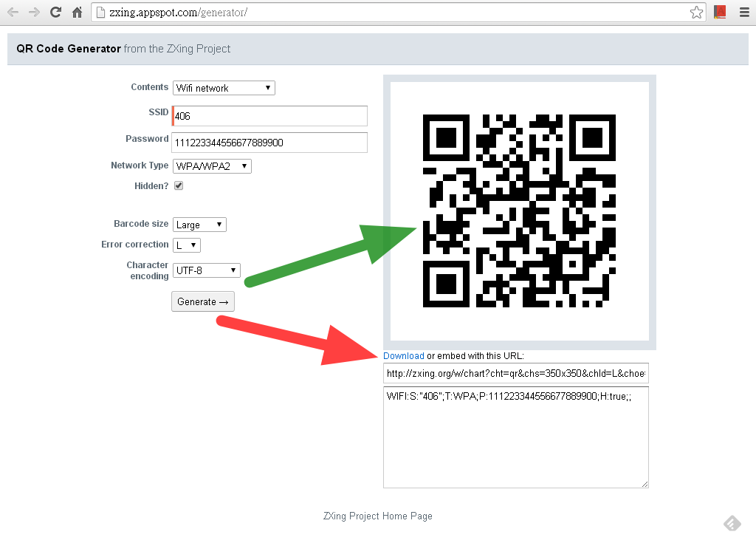Open the Contents dropdown set to Wifi network
The width and height of the screenshot is (756, 543).
pyautogui.click(x=224, y=88)
